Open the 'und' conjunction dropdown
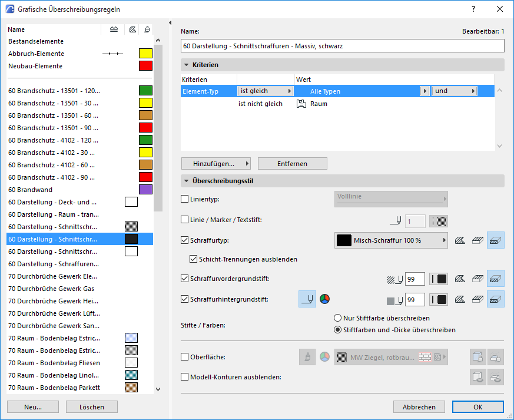Image resolution: width=514 pixels, height=420 pixels. coord(454,91)
